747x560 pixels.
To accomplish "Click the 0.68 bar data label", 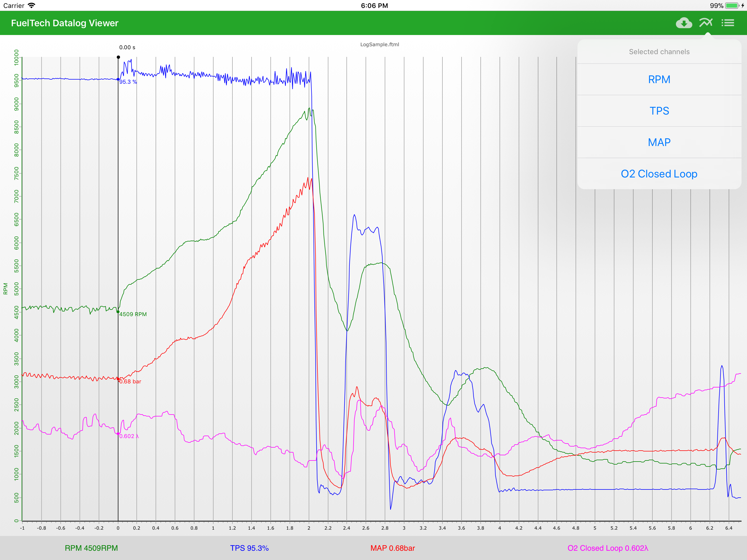I will pyautogui.click(x=130, y=381).
